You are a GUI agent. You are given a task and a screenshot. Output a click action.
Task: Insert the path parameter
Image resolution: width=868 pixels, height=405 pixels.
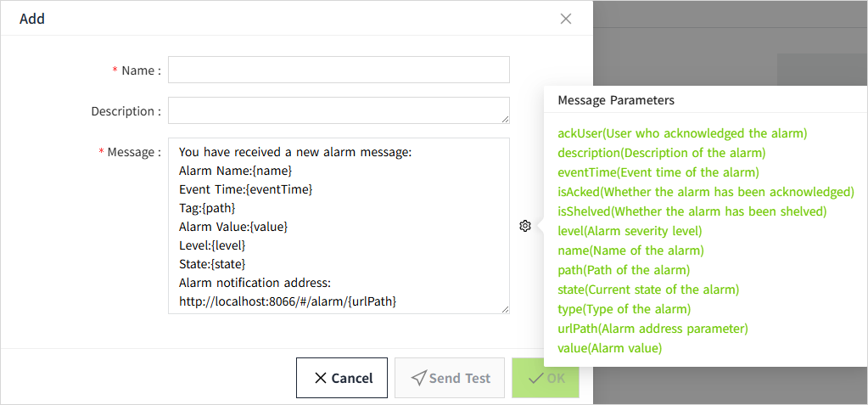click(624, 270)
